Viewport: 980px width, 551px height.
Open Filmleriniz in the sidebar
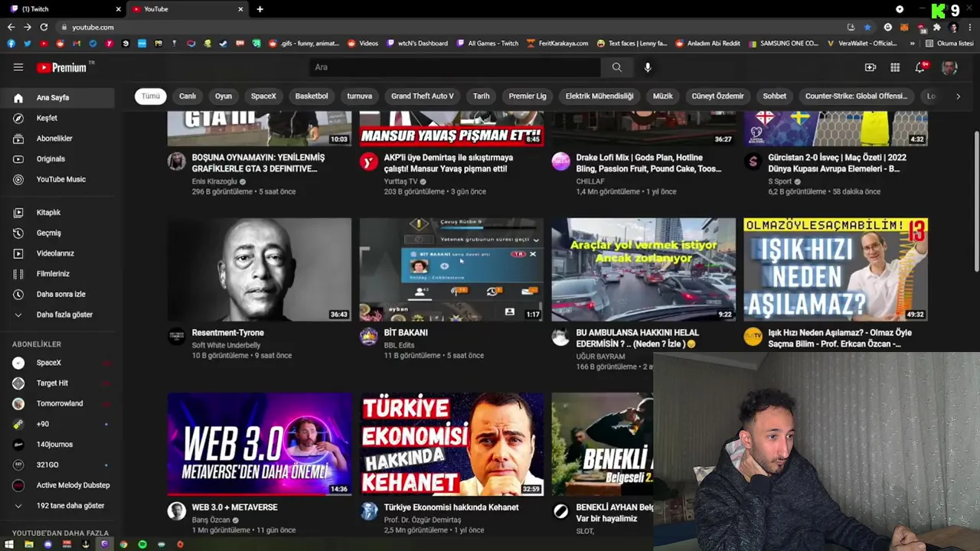[x=57, y=274]
